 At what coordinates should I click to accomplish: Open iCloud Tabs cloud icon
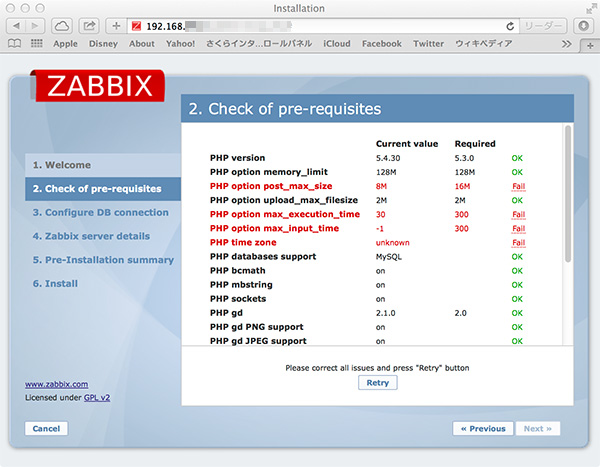[62, 25]
